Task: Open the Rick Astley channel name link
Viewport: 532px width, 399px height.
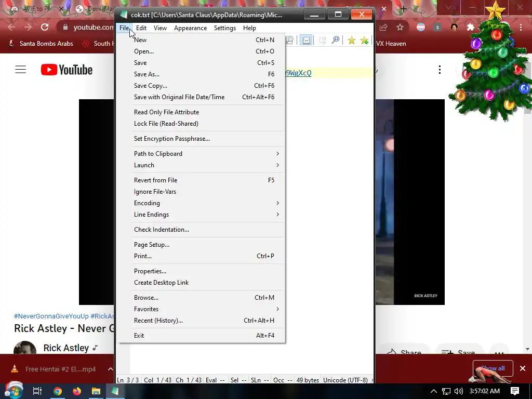Action: (66, 348)
